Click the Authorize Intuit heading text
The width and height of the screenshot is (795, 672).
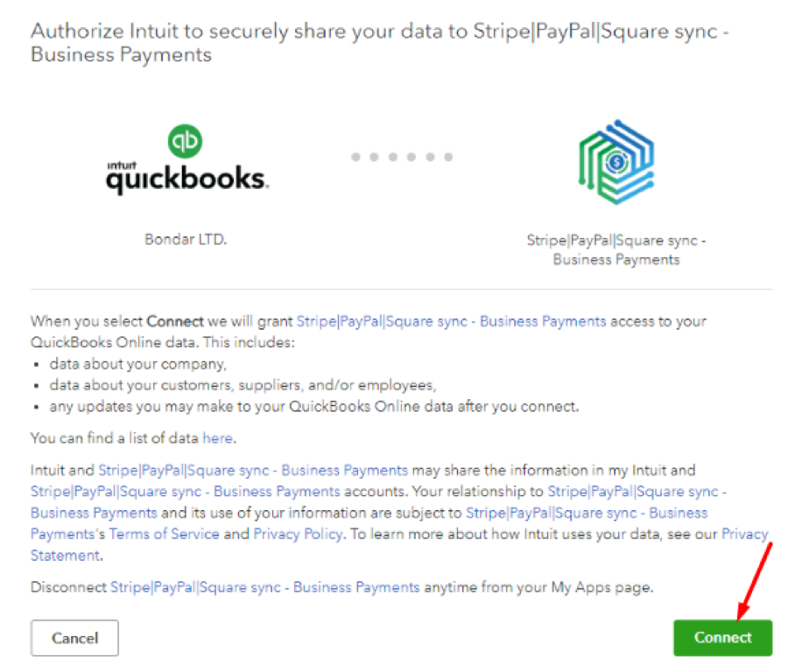pyautogui.click(x=379, y=43)
